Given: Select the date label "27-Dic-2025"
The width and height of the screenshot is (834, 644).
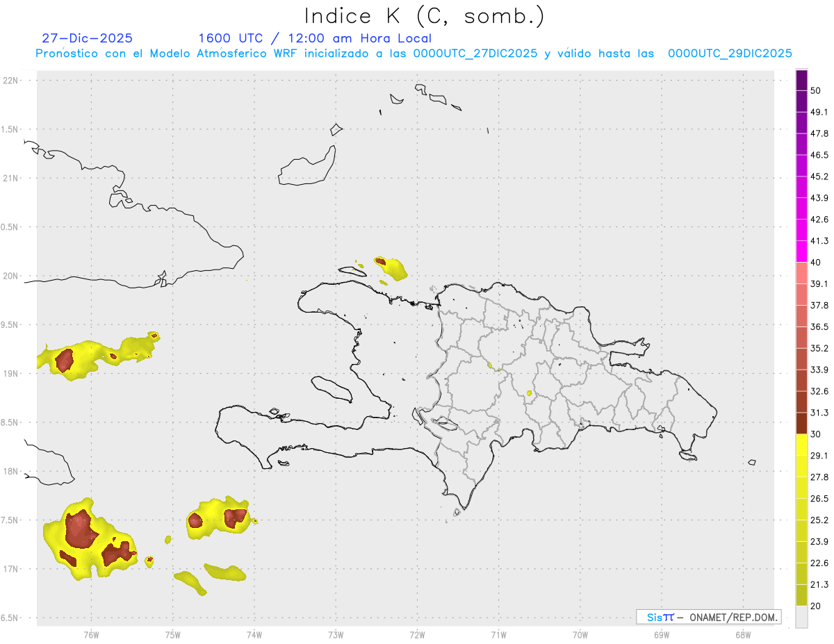Looking at the screenshot, I should coord(87,38).
